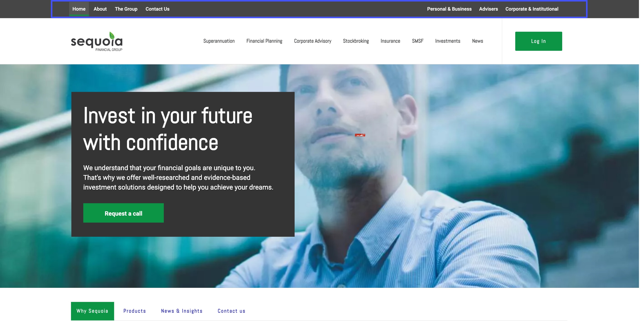Click the green Log In button
This screenshot has height=321, width=644.
(539, 41)
